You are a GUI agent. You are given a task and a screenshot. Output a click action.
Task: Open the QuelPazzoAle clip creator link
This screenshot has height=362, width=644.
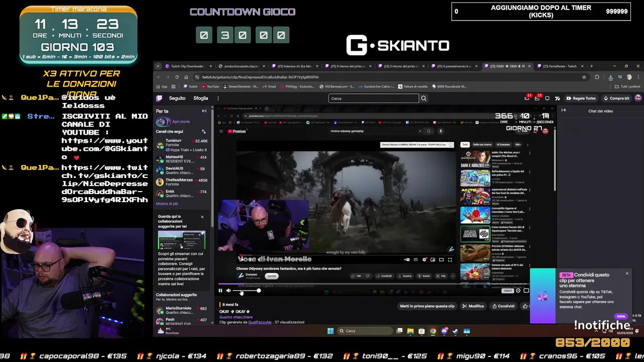tap(260, 322)
